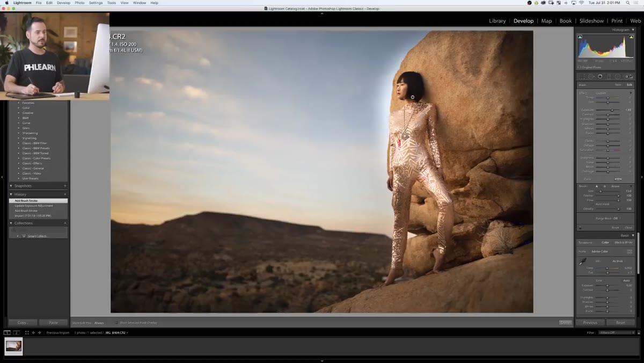Click the Previous button
Screen dimensions: 644x363
pos(590,323)
